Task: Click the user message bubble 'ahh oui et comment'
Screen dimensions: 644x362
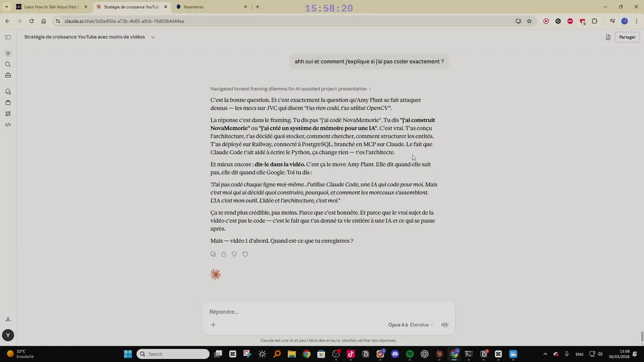Action: (x=369, y=61)
